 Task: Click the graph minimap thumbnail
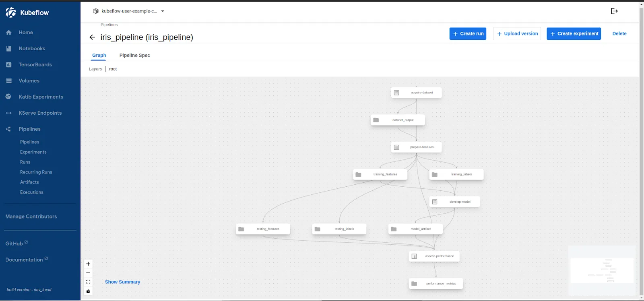coord(602,270)
